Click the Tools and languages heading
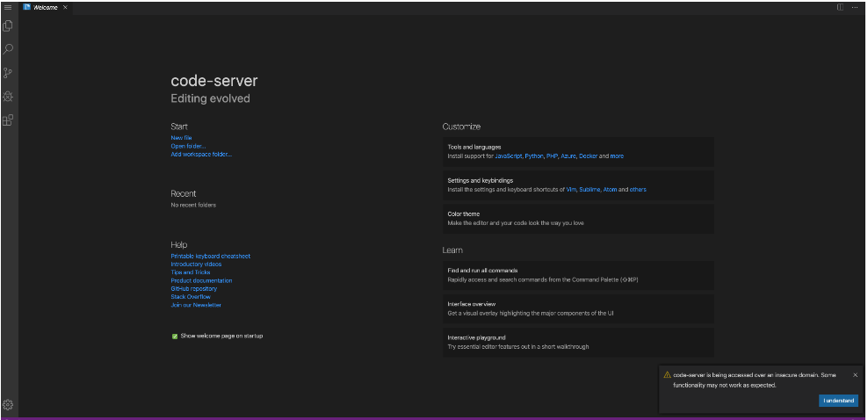868x420 pixels. click(474, 148)
